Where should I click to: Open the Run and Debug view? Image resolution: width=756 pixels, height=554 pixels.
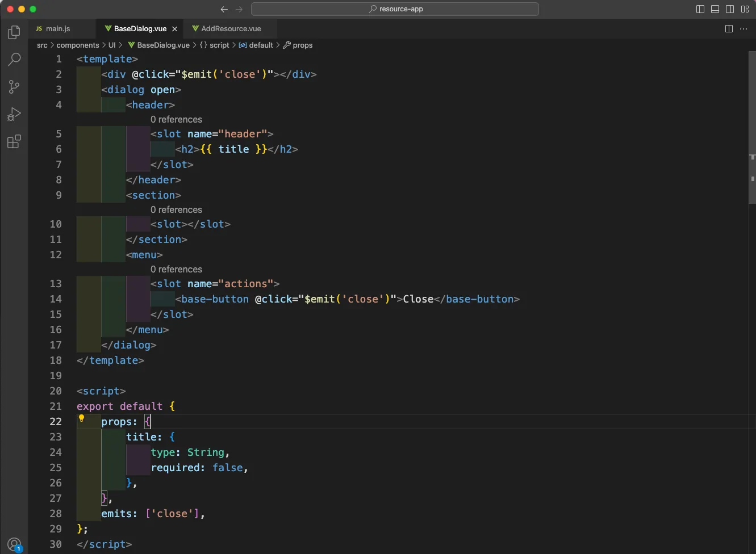(14, 114)
